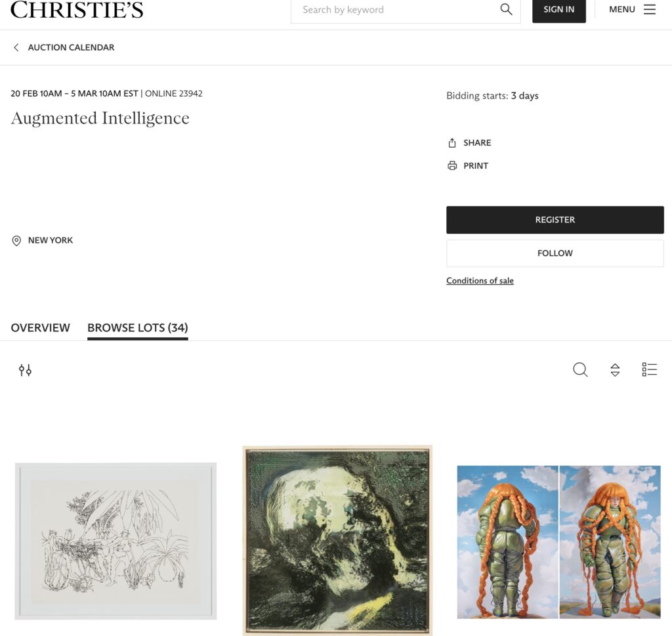Open the hamburger MENU icon

click(x=650, y=9)
